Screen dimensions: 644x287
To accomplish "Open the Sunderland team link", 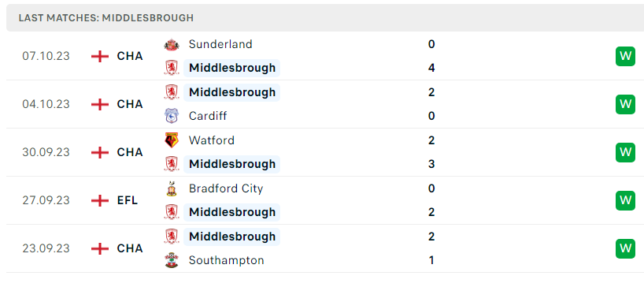I will point(220,44).
